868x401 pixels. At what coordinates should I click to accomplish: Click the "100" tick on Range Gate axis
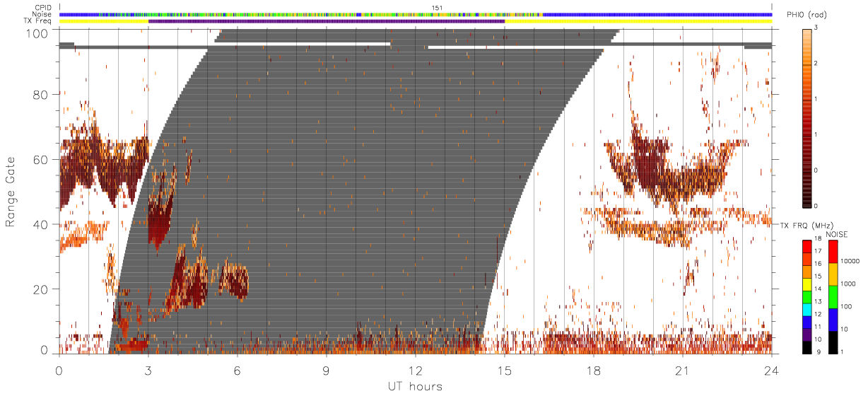point(37,33)
